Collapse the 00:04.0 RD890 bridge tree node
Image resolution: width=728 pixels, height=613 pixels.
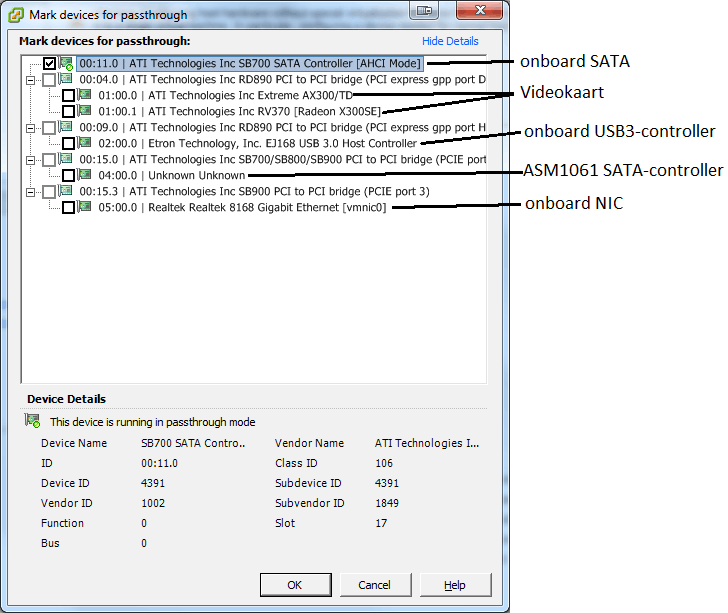30,80
